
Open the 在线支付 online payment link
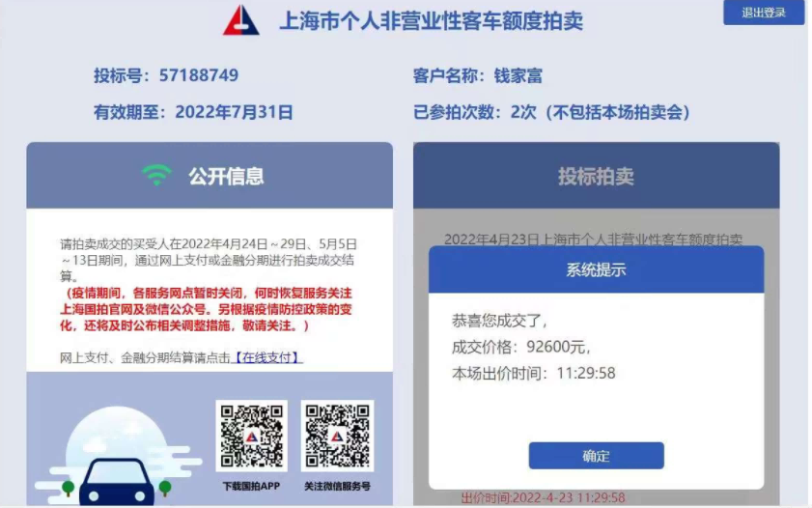(x=266, y=357)
